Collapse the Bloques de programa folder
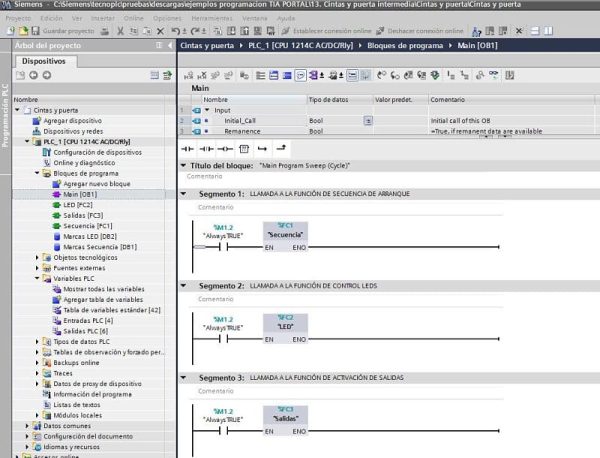This screenshot has height=458, width=600. point(37,173)
